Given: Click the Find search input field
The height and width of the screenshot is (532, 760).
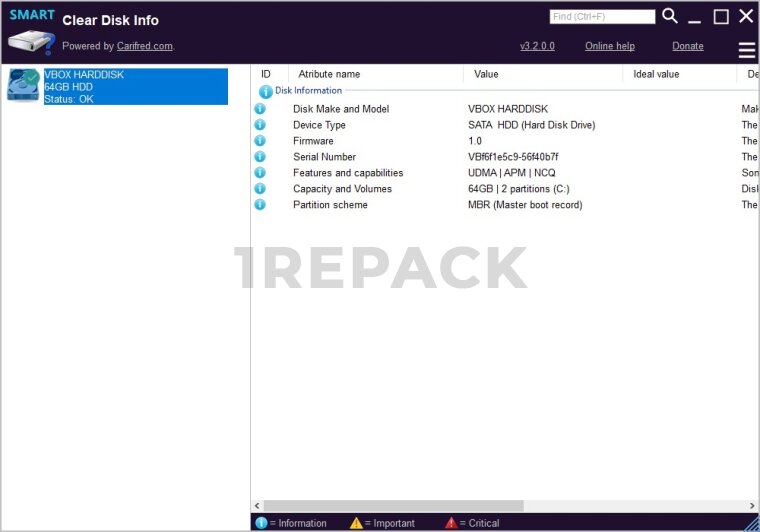Looking at the screenshot, I should pyautogui.click(x=602, y=17).
